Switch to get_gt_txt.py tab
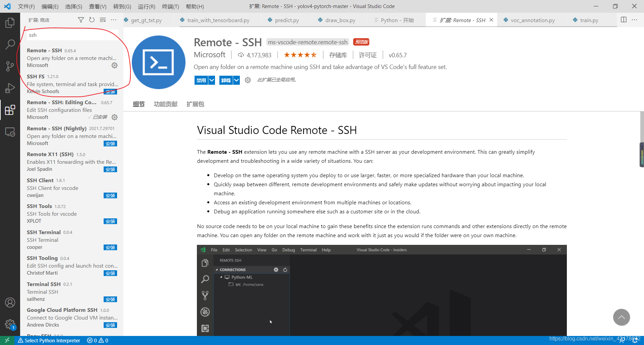This screenshot has height=345, width=644. (x=146, y=20)
